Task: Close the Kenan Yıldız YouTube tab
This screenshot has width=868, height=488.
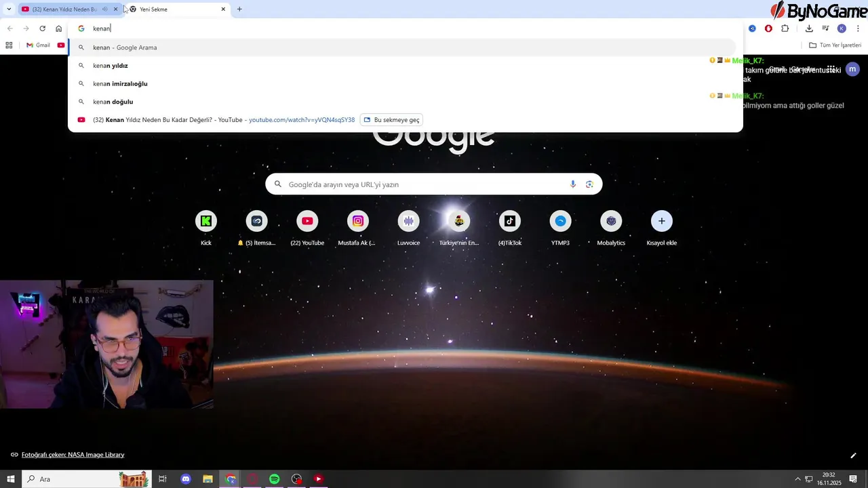Action: (x=116, y=9)
